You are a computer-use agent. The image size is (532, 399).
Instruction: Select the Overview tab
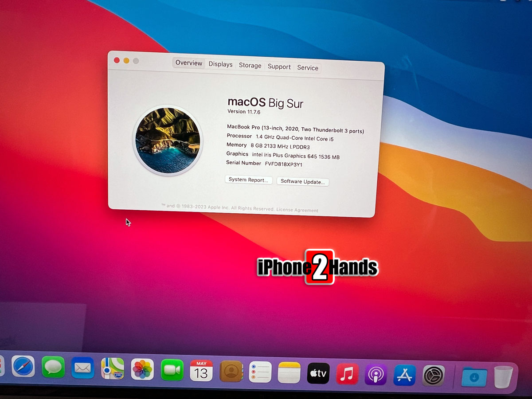(189, 63)
